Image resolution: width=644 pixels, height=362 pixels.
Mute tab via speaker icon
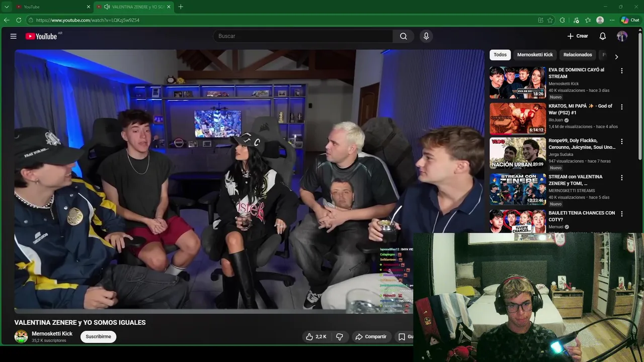107,7
